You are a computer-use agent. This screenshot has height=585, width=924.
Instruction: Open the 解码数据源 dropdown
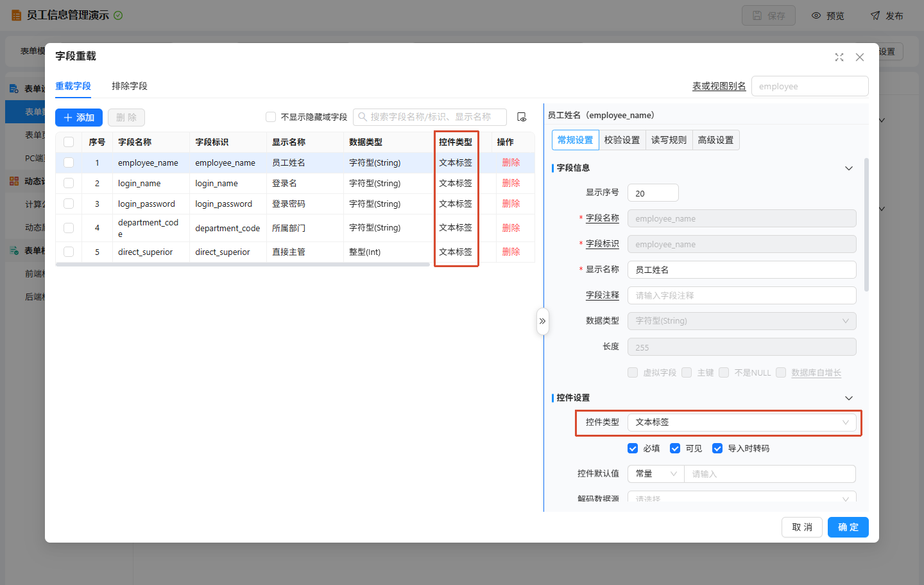(x=742, y=498)
